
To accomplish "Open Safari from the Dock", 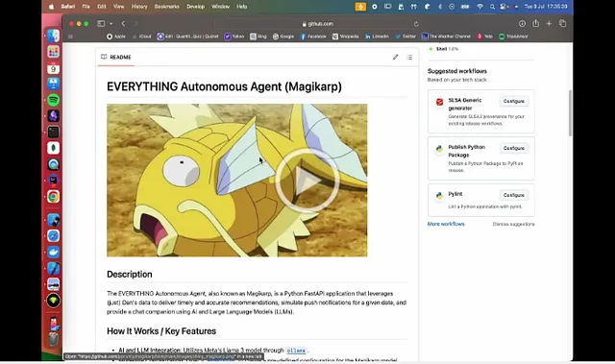I will point(54,235).
